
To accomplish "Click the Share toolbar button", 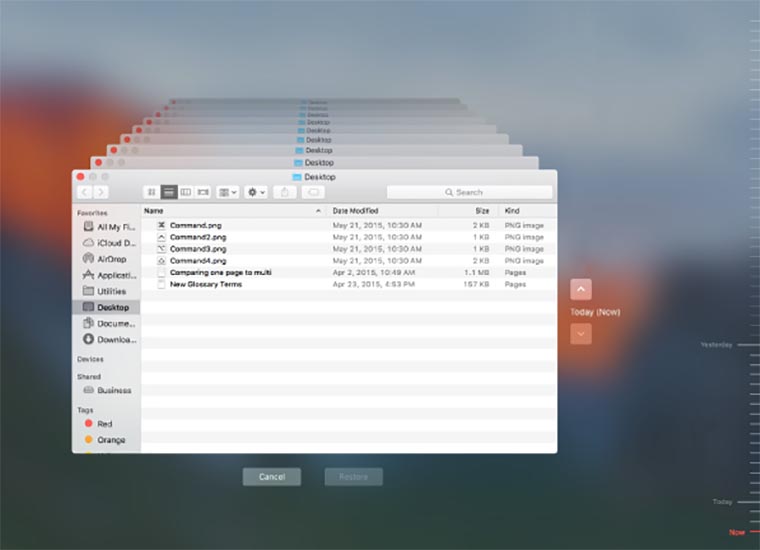I will [x=285, y=192].
